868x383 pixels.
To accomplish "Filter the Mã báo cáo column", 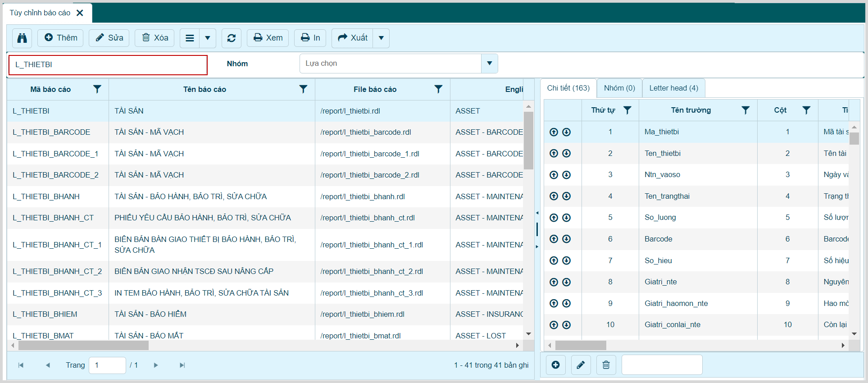I will point(97,89).
